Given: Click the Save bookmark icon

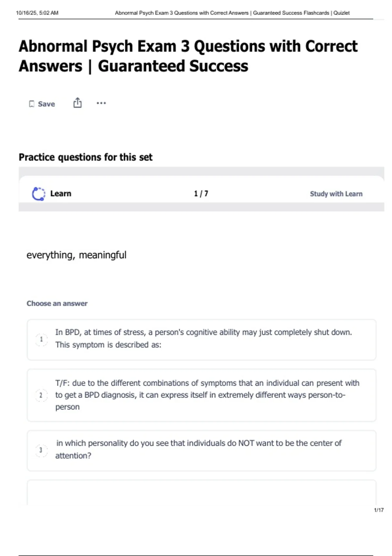Looking at the screenshot, I should point(32,104).
